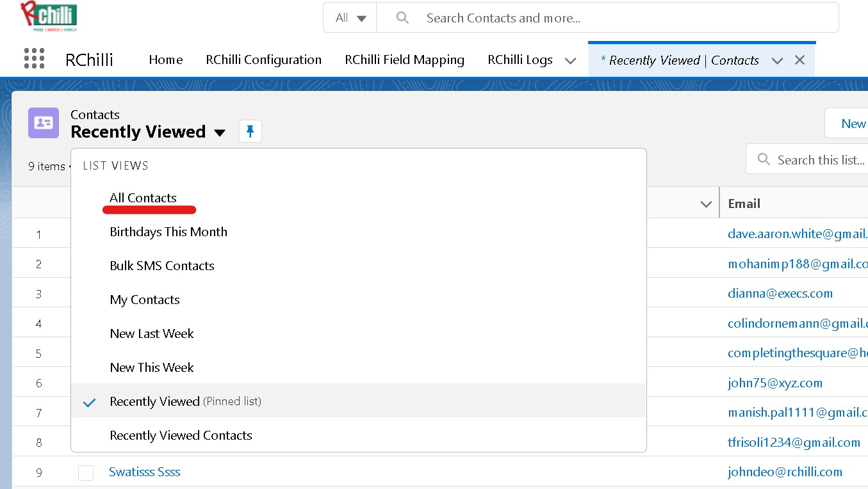The height and width of the screenshot is (489, 868).
Task: Open email manish.pal1111@gmail link
Action: click(x=798, y=412)
